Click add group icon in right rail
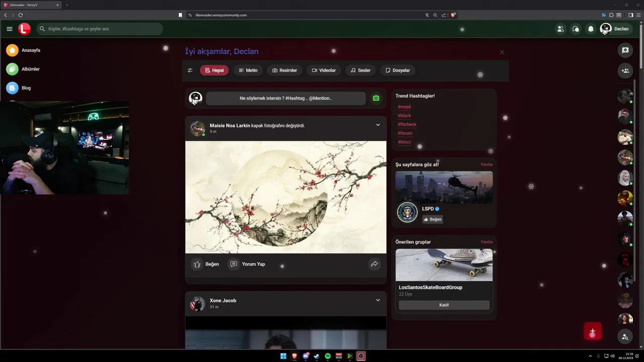The height and width of the screenshot is (362, 644). (625, 71)
